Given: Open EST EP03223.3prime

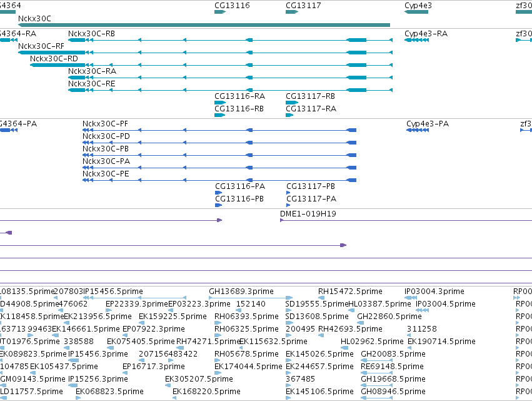Looking at the screenshot, I should (x=199, y=304).
